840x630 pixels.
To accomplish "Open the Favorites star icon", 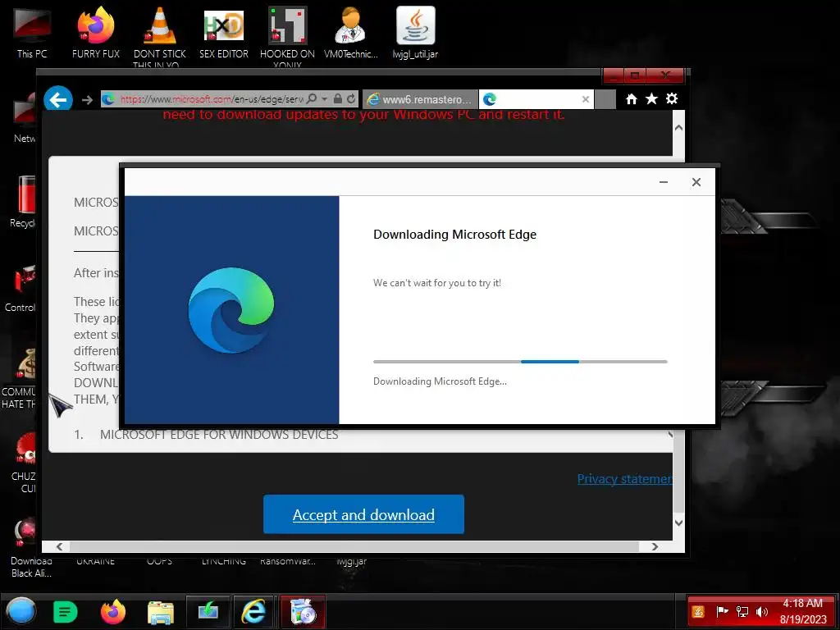I will point(651,98).
